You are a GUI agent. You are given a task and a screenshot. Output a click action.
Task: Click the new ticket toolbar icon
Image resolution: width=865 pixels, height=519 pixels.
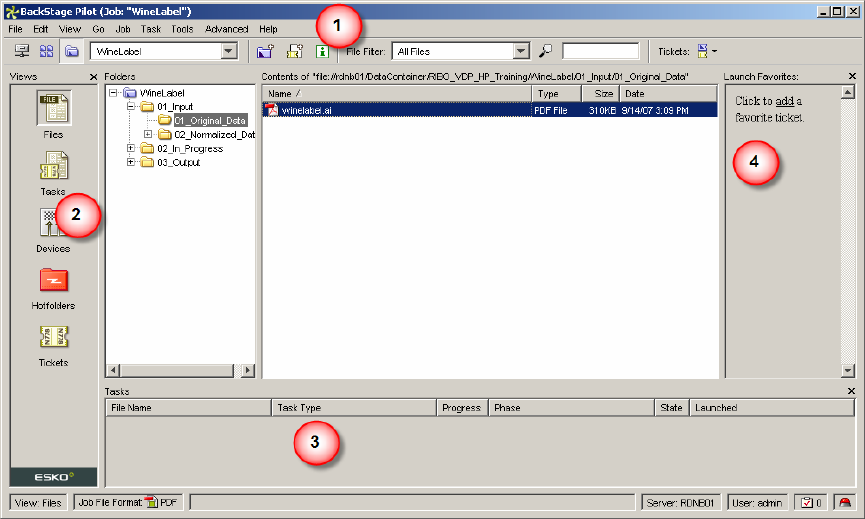click(x=295, y=51)
